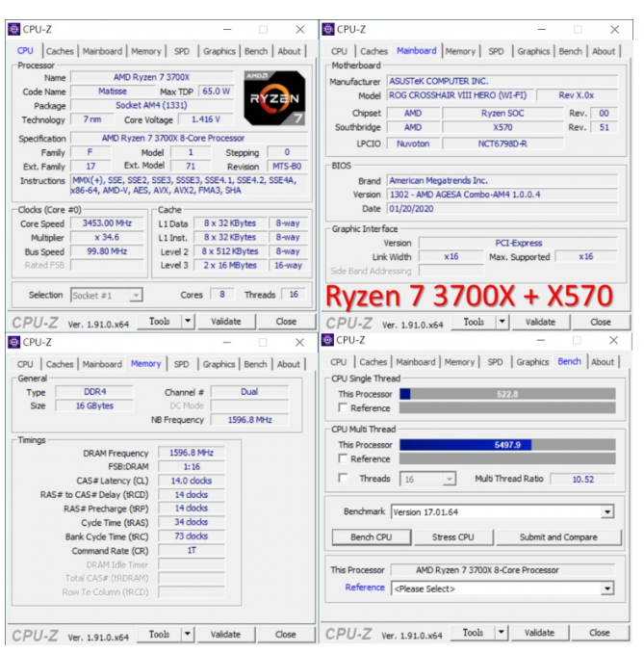
Task: Click the DRAM Frequency value 1596.8 MHz
Action: 191,453
